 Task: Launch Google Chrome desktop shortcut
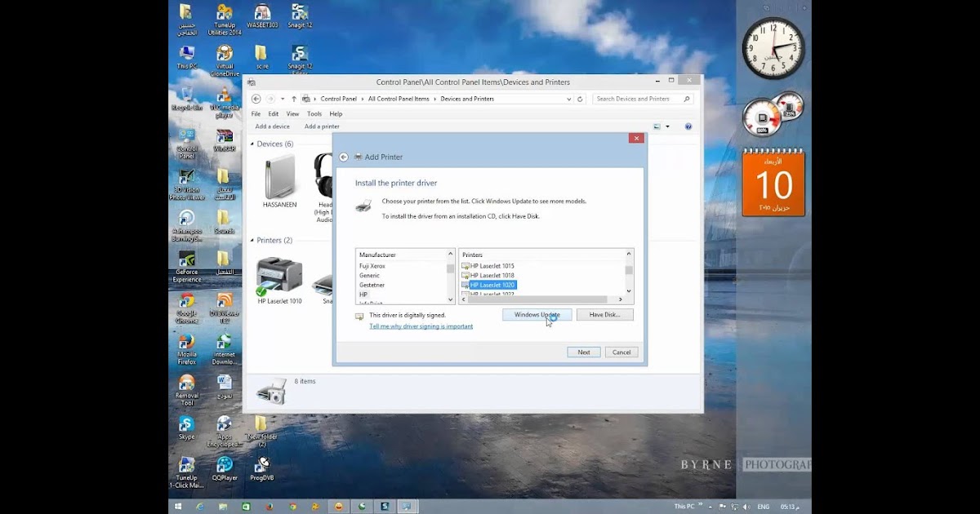[x=186, y=308]
